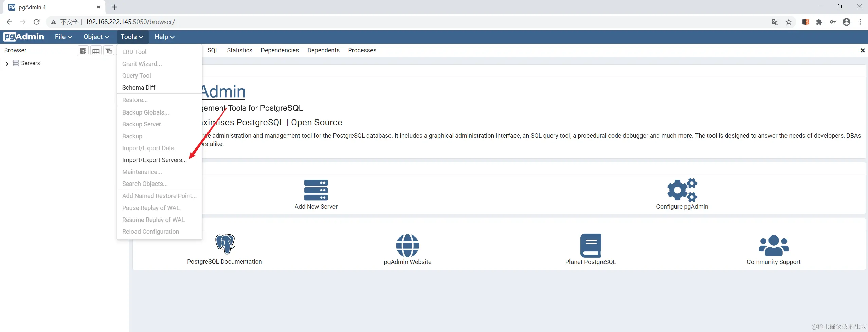This screenshot has width=868, height=332.
Task: Open the translate page icon in address bar
Action: (775, 22)
